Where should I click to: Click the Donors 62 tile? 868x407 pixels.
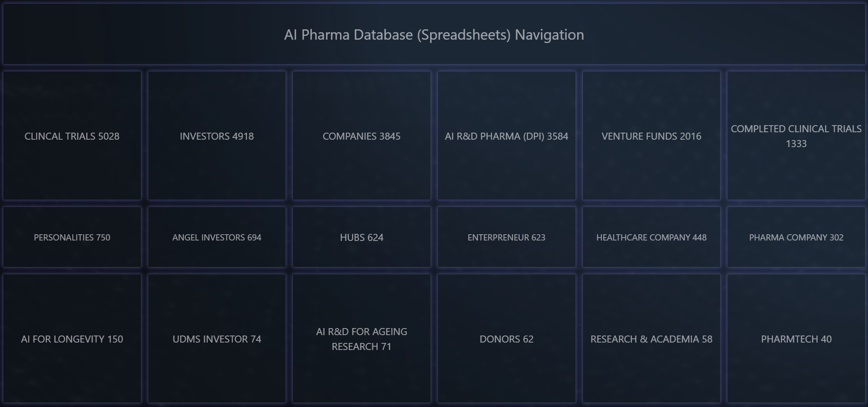pos(507,339)
